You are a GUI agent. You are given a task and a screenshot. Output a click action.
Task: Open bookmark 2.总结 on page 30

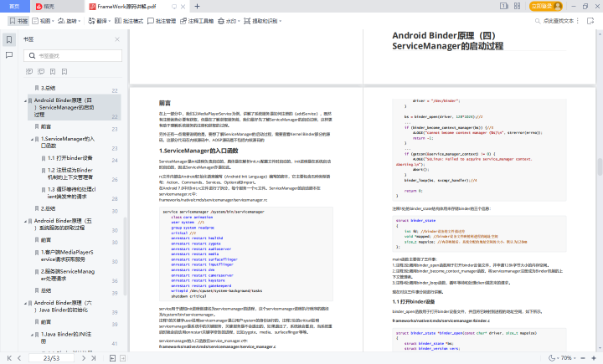(48, 208)
